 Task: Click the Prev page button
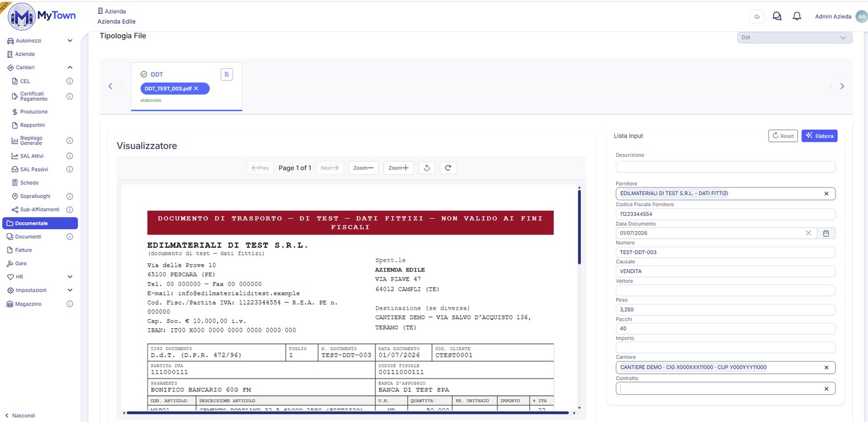260,168
